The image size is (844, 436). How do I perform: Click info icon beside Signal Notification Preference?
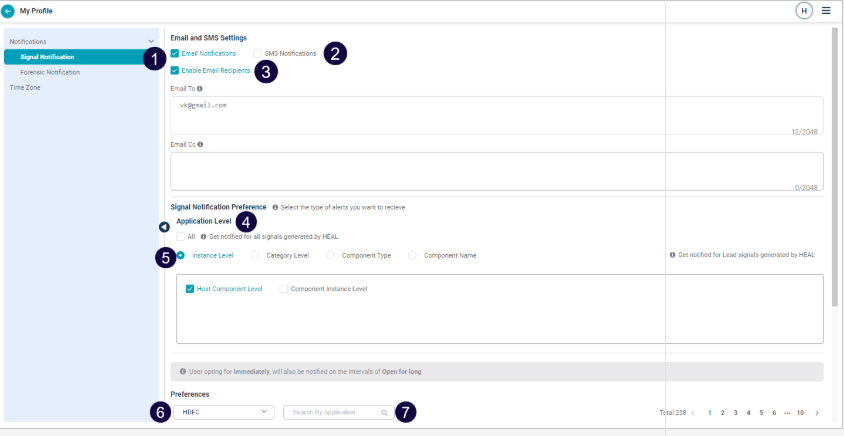(275, 207)
